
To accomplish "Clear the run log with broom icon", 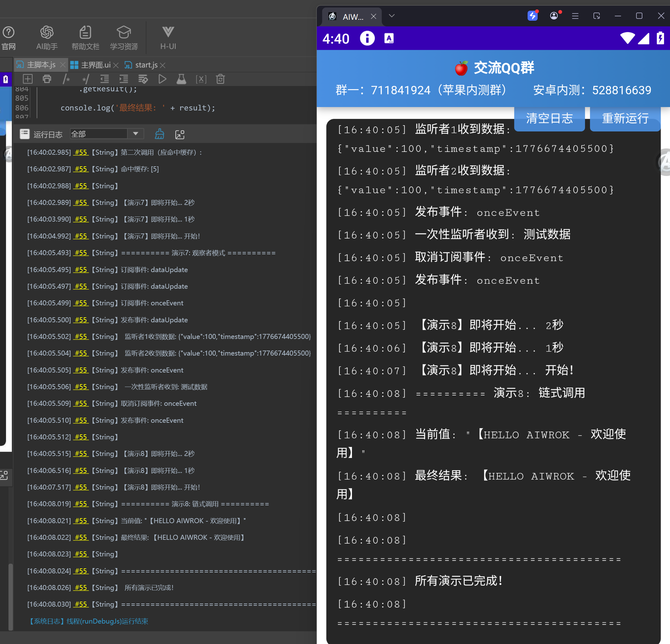I will 159,134.
